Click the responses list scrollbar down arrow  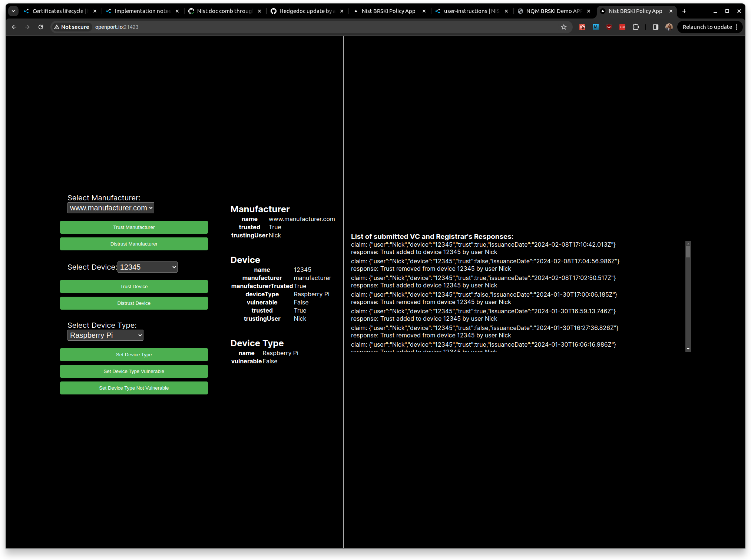point(688,349)
